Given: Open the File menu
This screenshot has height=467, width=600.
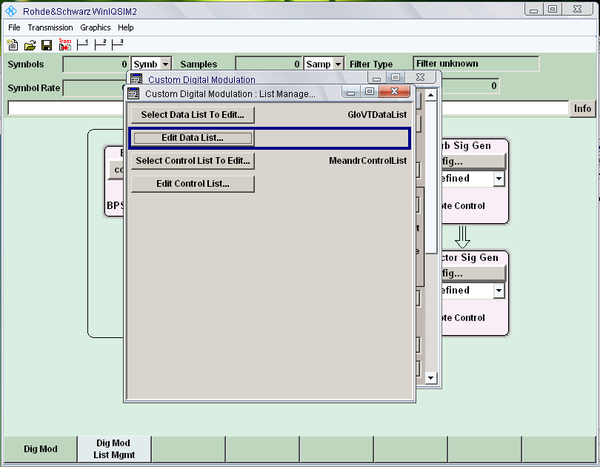Looking at the screenshot, I should (14, 27).
